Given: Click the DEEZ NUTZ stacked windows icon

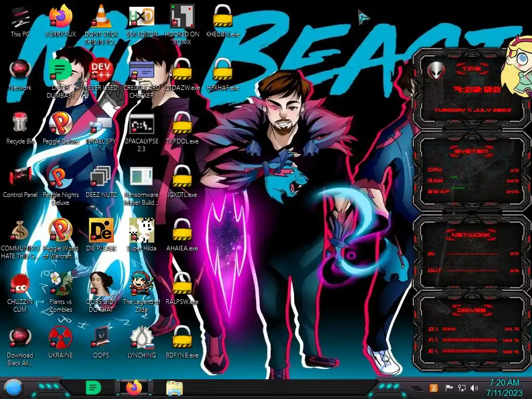Looking at the screenshot, I should coord(101,182).
